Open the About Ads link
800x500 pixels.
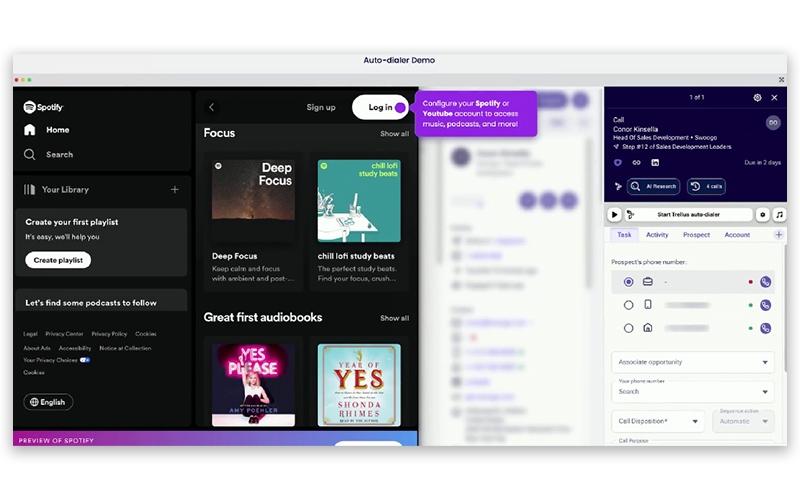click(37, 348)
